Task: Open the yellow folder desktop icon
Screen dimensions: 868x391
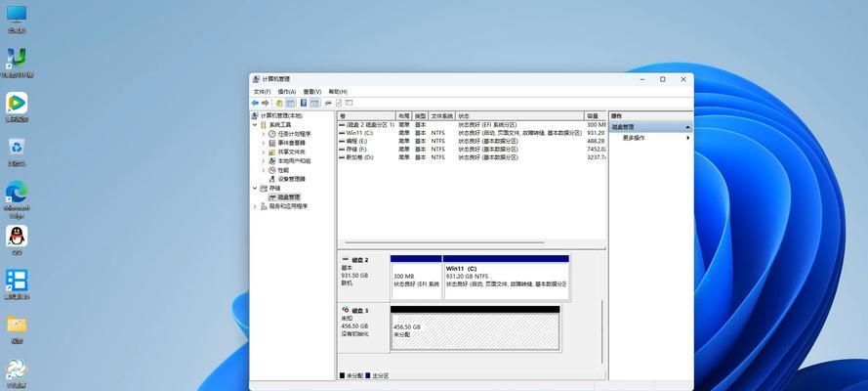Action: 17,329
